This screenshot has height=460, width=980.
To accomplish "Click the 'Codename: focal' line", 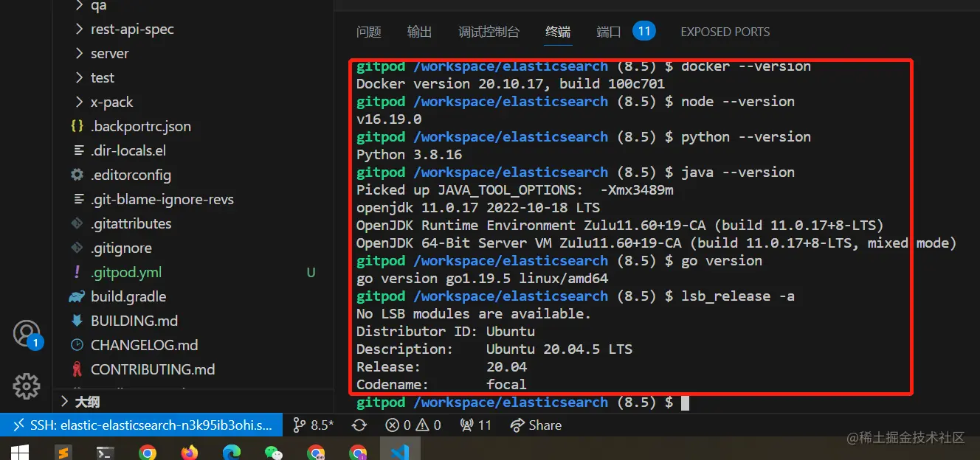I will tap(442, 385).
